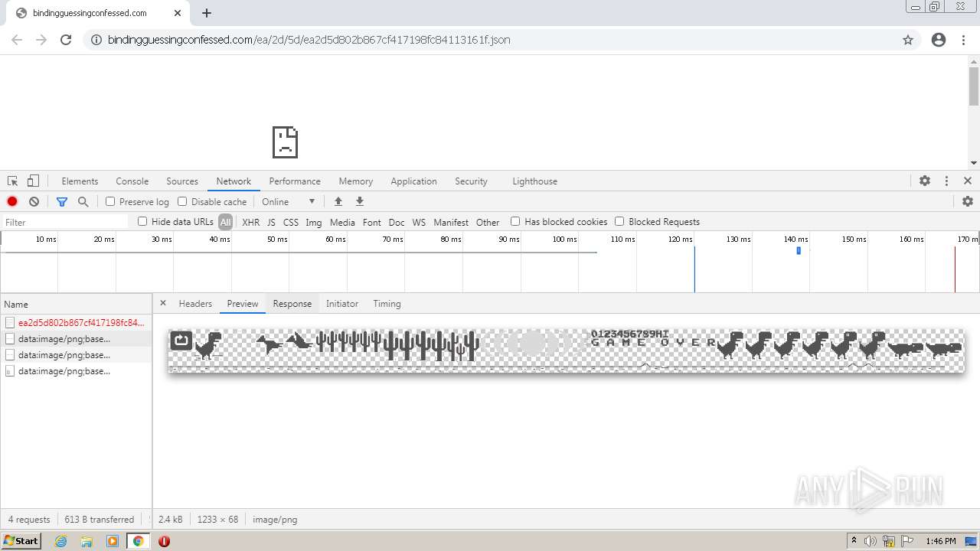The width and height of the screenshot is (980, 551).
Task: Show hidden system tray icons
Action: [854, 541]
